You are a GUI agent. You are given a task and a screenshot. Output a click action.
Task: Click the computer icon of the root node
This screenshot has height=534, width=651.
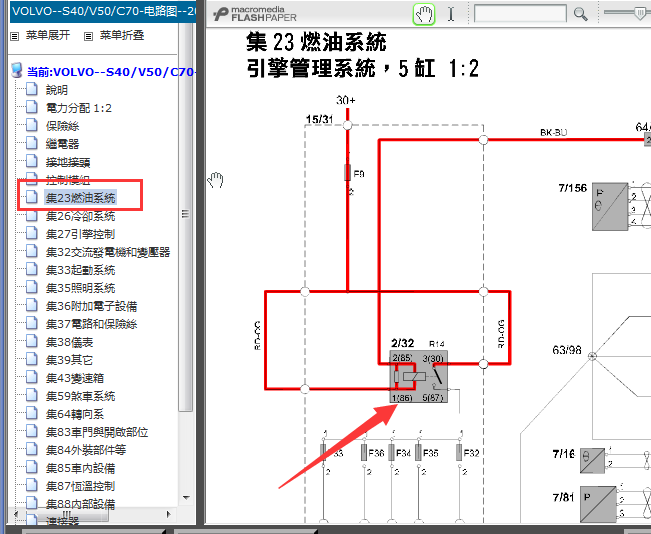17,71
